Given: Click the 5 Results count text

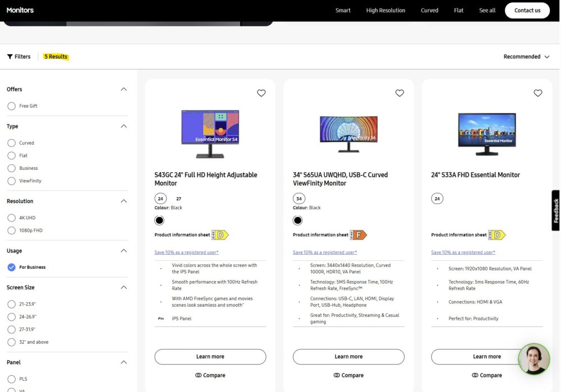Looking at the screenshot, I should click(x=56, y=57).
